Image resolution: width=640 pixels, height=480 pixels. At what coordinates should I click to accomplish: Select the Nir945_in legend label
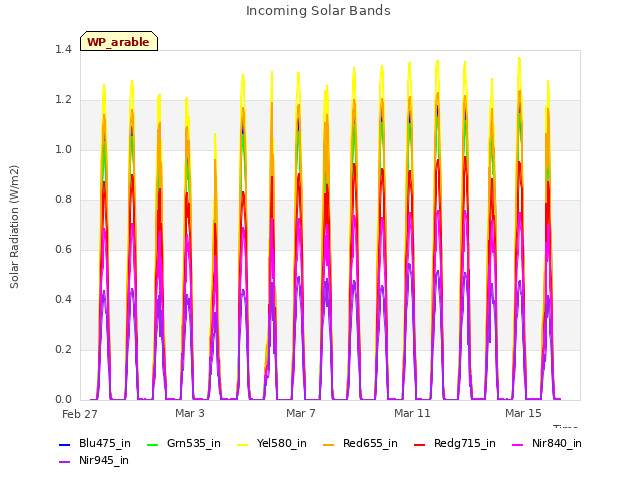pos(104,461)
